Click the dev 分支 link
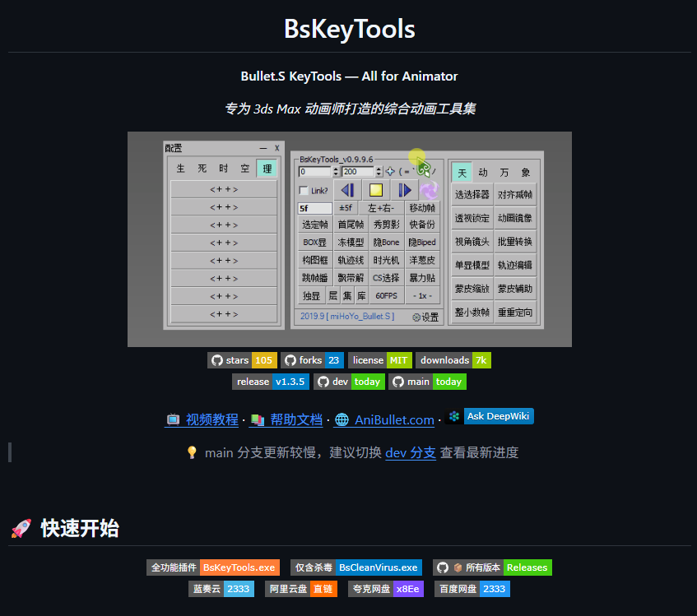 [411, 453]
